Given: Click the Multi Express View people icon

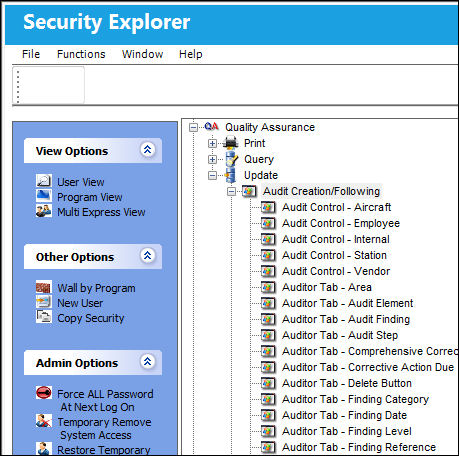Looking at the screenshot, I should tap(44, 211).
